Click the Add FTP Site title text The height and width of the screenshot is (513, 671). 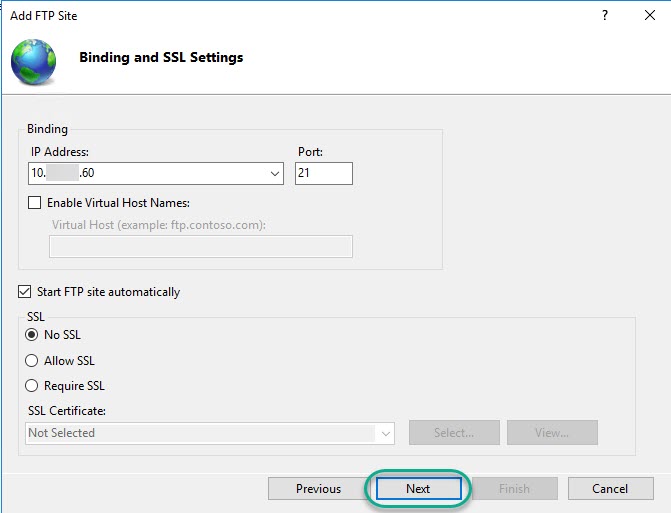tap(44, 16)
